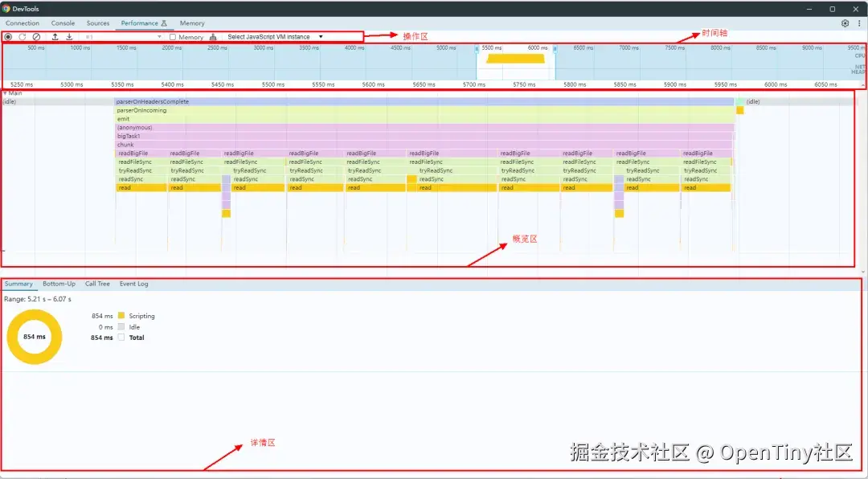
Task: Click the reload and record icon
Action: (23, 37)
